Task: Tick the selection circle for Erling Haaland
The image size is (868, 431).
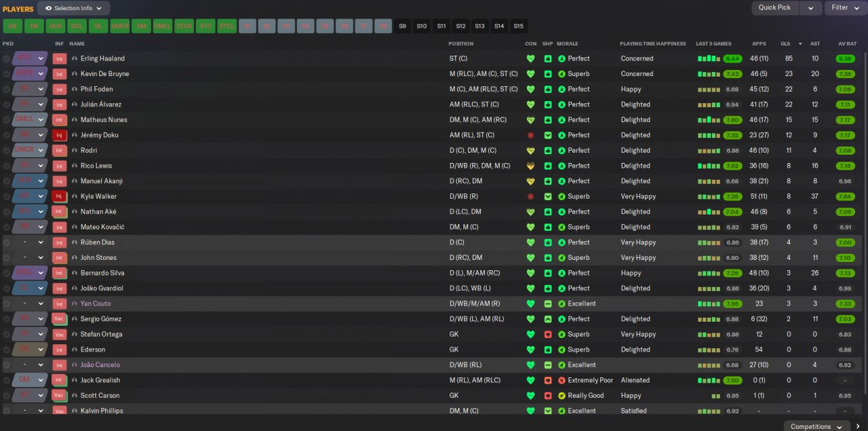Action: 7,58
